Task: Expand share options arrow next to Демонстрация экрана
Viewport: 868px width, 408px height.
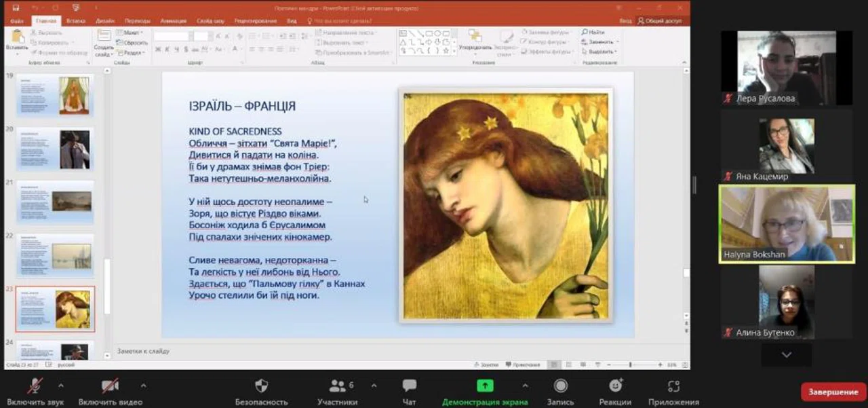Action: click(526, 385)
